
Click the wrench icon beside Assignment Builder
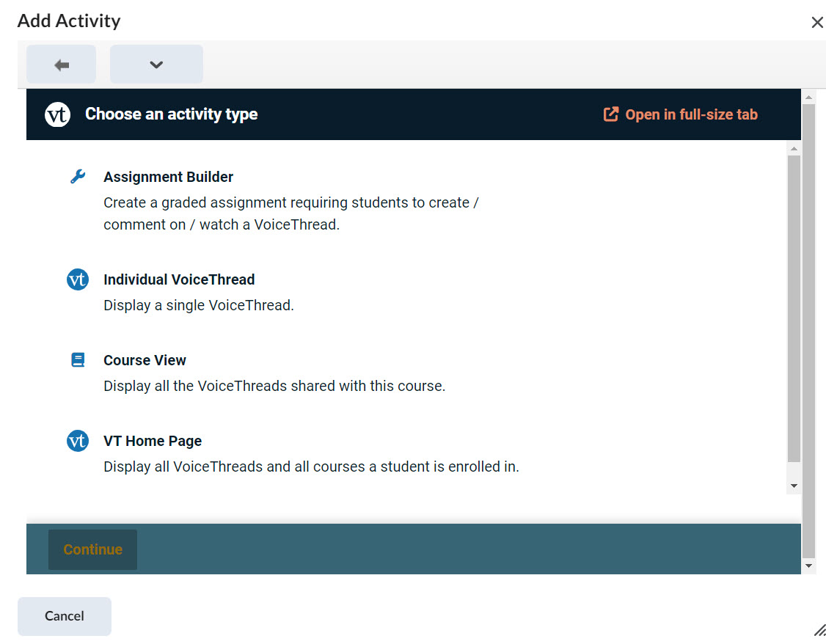[x=78, y=175]
